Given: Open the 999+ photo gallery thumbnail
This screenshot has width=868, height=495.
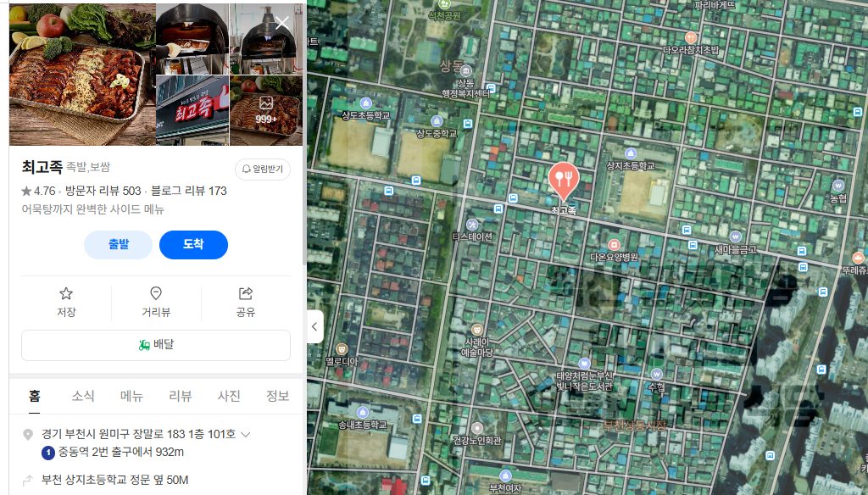Looking at the screenshot, I should coord(266,110).
